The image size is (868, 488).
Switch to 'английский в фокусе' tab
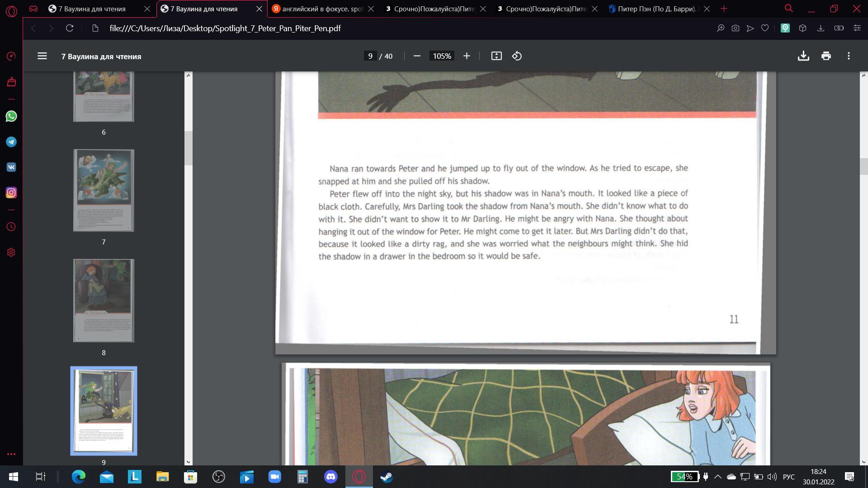point(322,9)
